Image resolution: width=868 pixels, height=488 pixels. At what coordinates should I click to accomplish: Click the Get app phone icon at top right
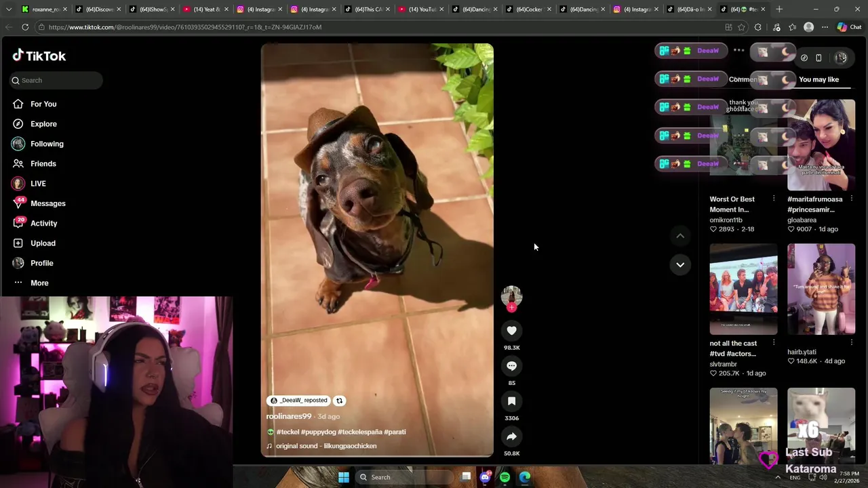tap(818, 58)
